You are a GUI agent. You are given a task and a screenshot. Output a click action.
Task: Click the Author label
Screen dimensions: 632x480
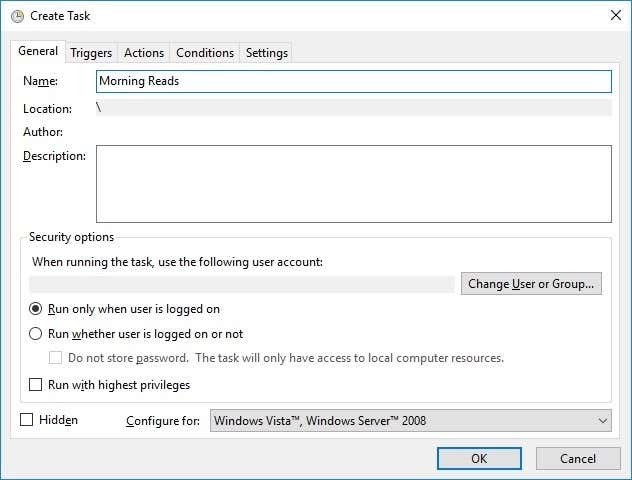tap(43, 132)
